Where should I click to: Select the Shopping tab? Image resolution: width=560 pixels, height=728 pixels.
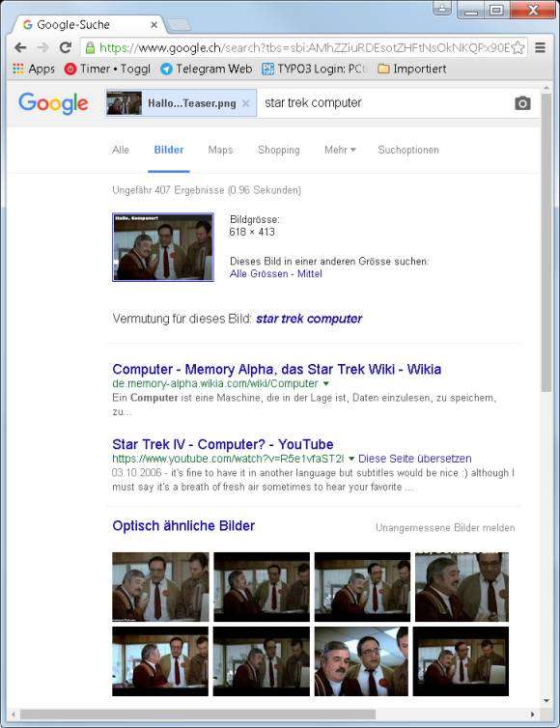(x=279, y=150)
